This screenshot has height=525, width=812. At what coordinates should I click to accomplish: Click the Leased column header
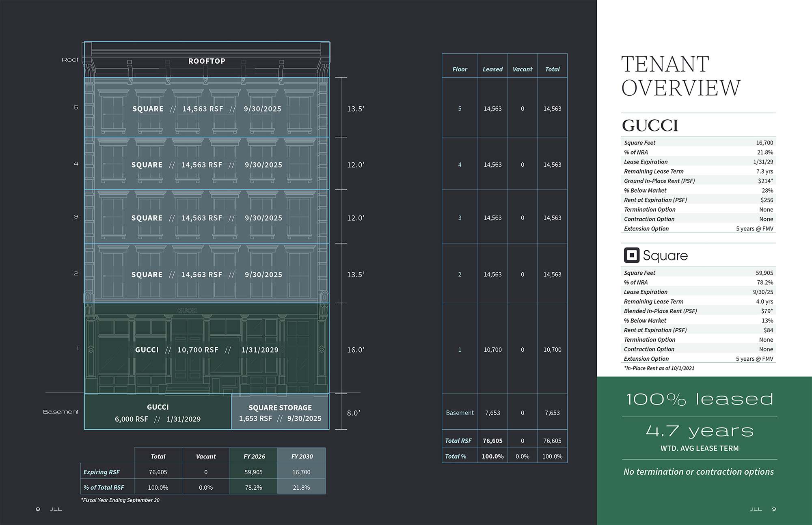492,69
